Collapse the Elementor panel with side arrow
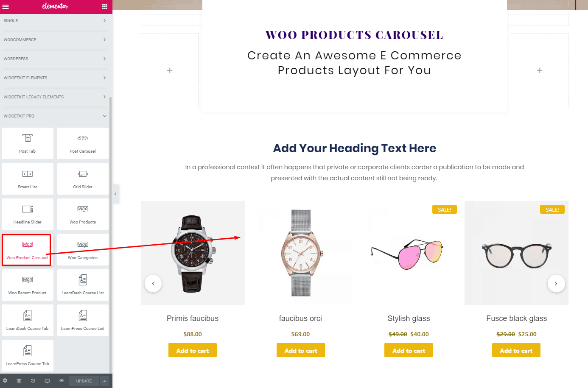Image resolution: width=588 pixels, height=388 pixels. (x=115, y=193)
